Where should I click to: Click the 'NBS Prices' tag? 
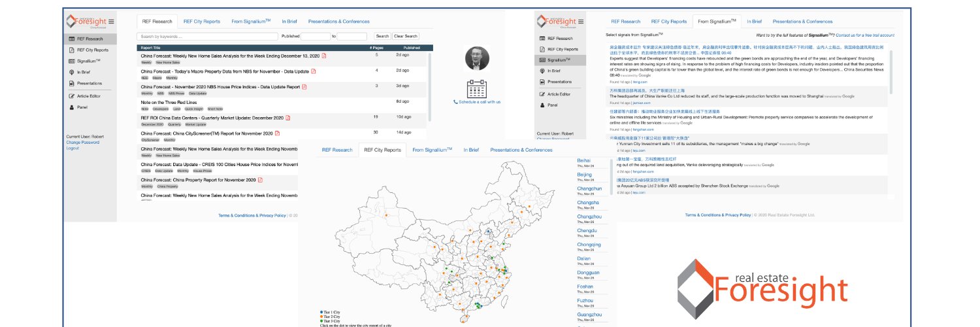(x=176, y=94)
